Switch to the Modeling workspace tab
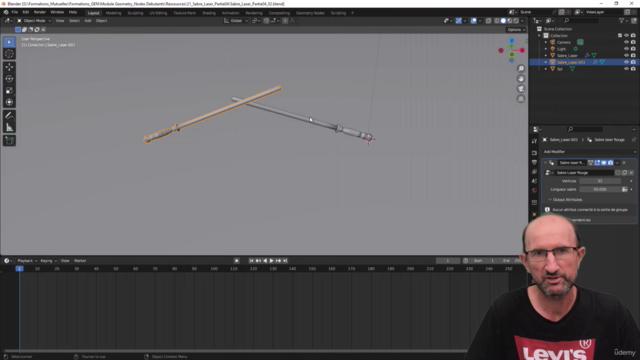 [x=113, y=13]
